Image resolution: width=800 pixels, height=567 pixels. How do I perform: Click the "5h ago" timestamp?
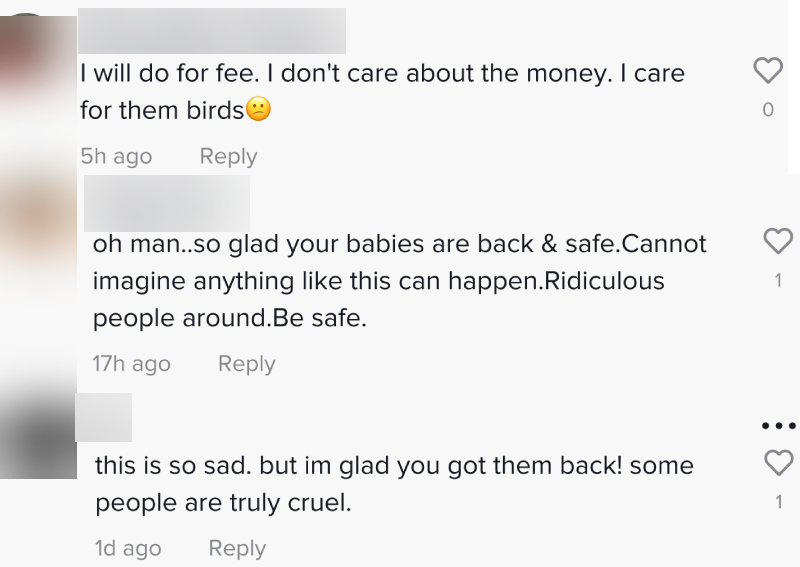tap(116, 157)
